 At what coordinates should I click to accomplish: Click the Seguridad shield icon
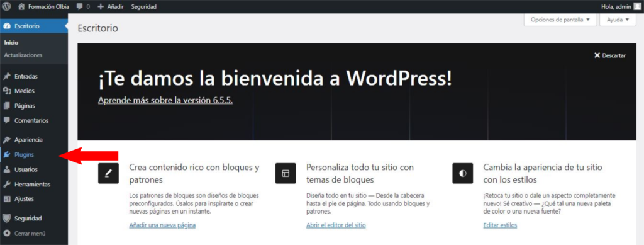point(6,219)
